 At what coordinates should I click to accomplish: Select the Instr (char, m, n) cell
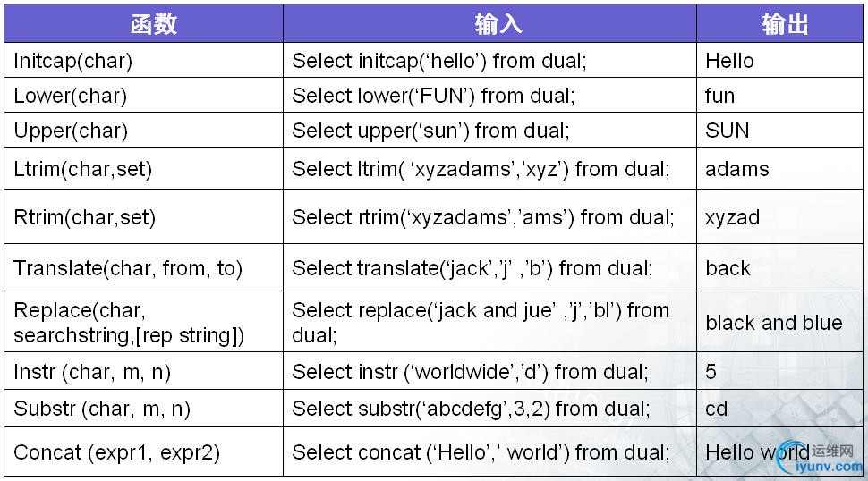coord(143,371)
